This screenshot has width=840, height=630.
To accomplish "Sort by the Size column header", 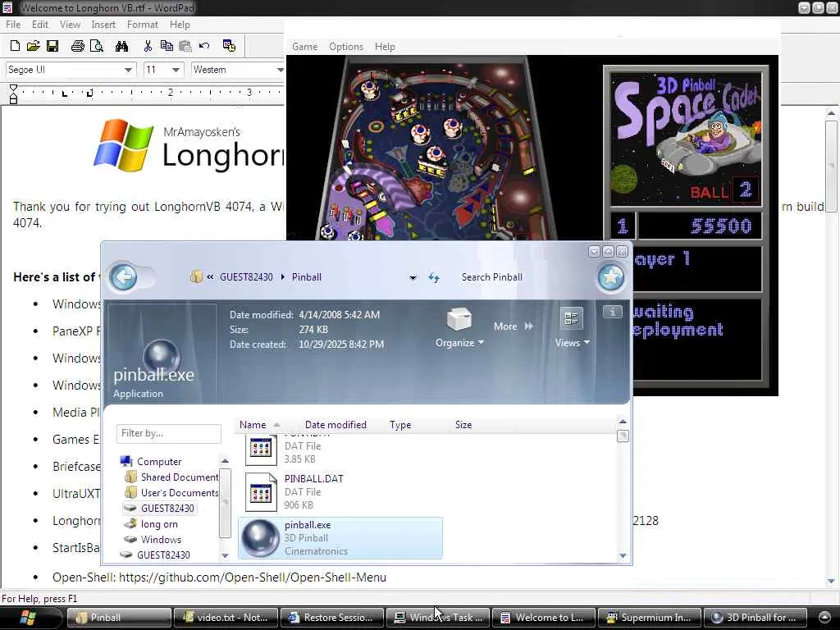I will 463,425.
